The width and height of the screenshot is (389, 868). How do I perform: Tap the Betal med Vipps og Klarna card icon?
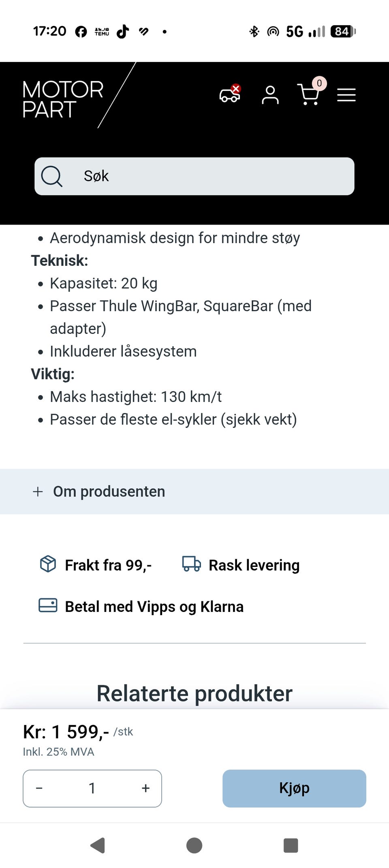click(x=48, y=605)
